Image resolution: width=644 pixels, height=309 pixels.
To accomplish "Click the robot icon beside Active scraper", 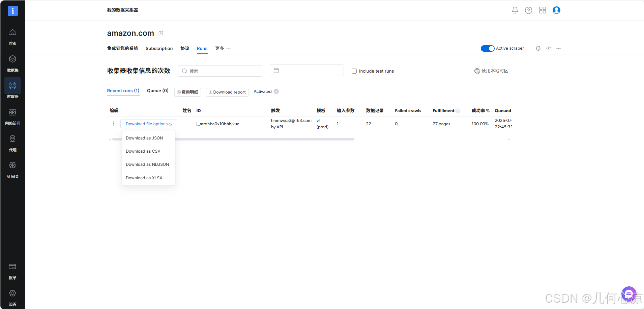I will (x=538, y=48).
